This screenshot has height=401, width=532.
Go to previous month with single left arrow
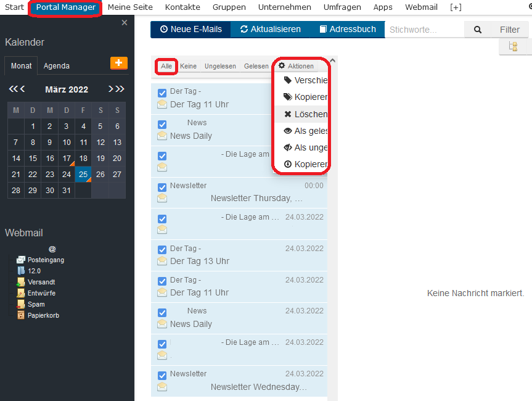click(x=22, y=89)
